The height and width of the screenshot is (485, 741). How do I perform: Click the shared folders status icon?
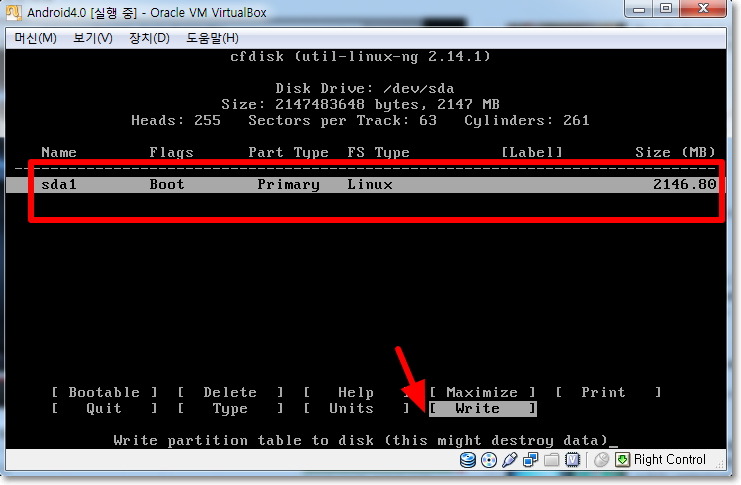tap(551, 460)
